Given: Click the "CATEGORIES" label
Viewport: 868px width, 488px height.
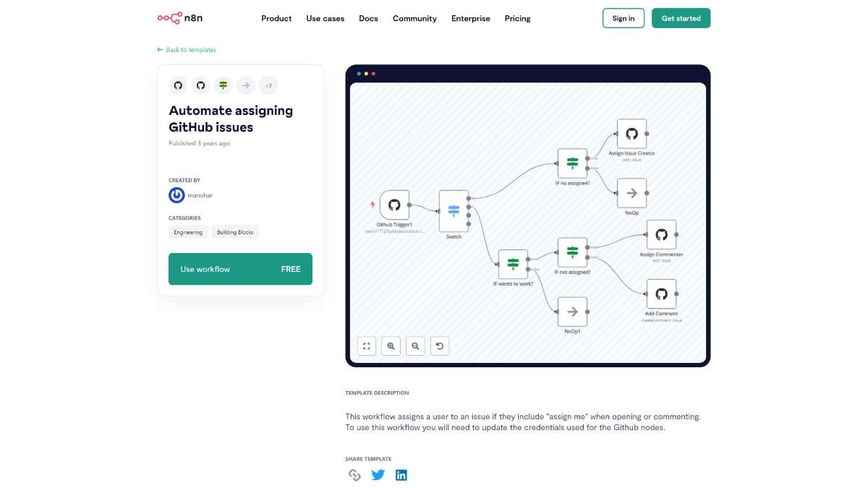Looking at the screenshot, I should [184, 218].
